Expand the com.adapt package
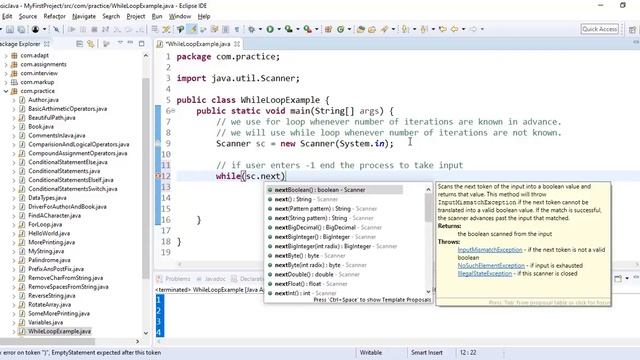Image resolution: width=640 pixels, height=360 pixels. point(6,56)
